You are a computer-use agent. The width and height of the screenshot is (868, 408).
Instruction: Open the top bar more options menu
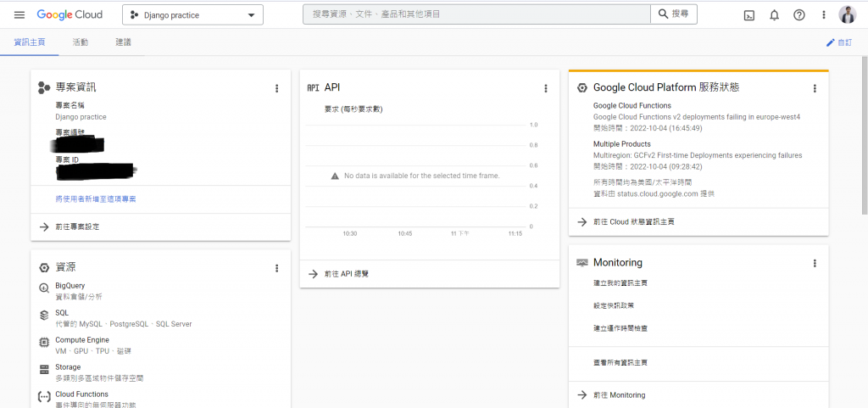pos(824,15)
